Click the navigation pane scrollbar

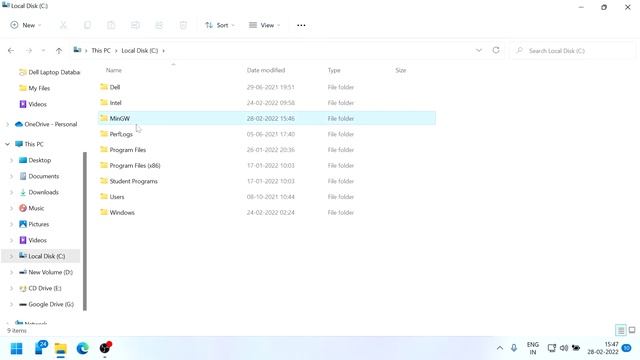pos(85,231)
